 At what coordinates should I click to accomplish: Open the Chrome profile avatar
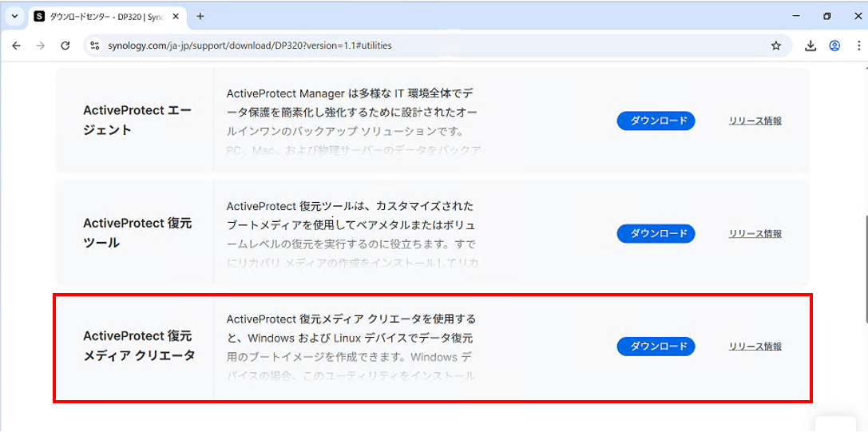click(x=834, y=46)
